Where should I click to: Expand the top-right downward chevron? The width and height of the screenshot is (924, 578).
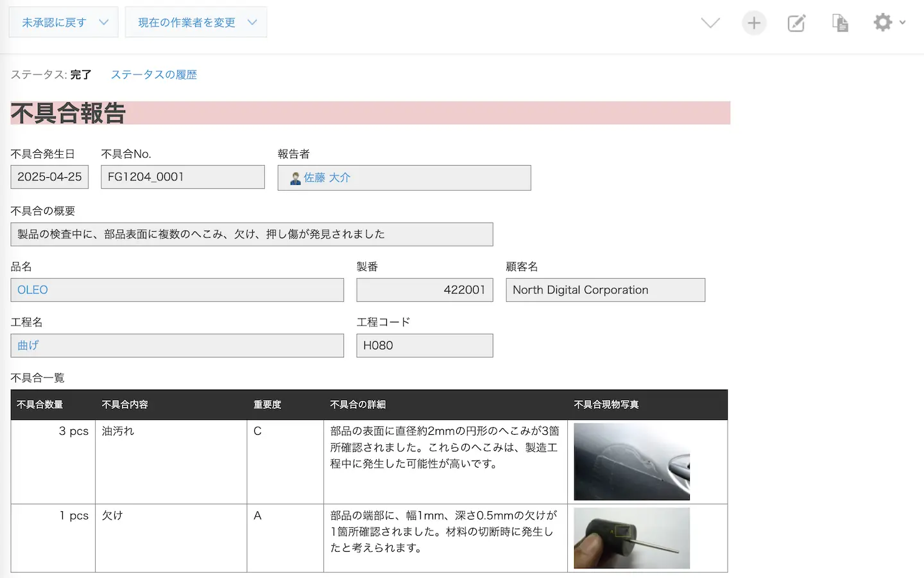click(710, 23)
